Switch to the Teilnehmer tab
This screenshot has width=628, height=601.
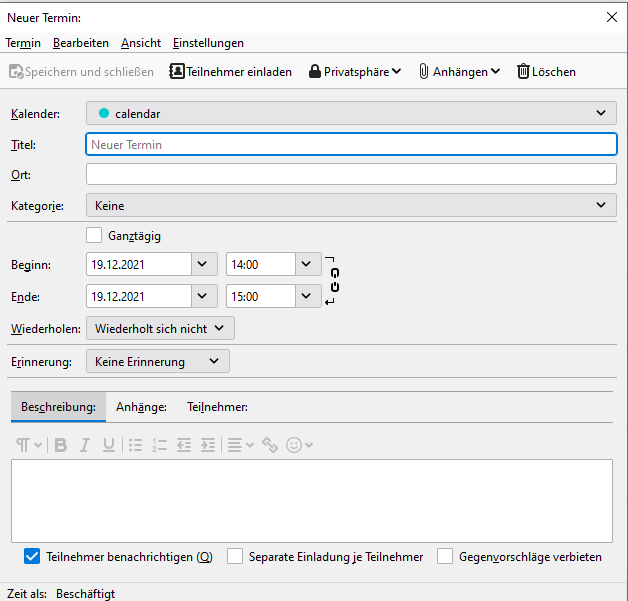click(x=217, y=407)
